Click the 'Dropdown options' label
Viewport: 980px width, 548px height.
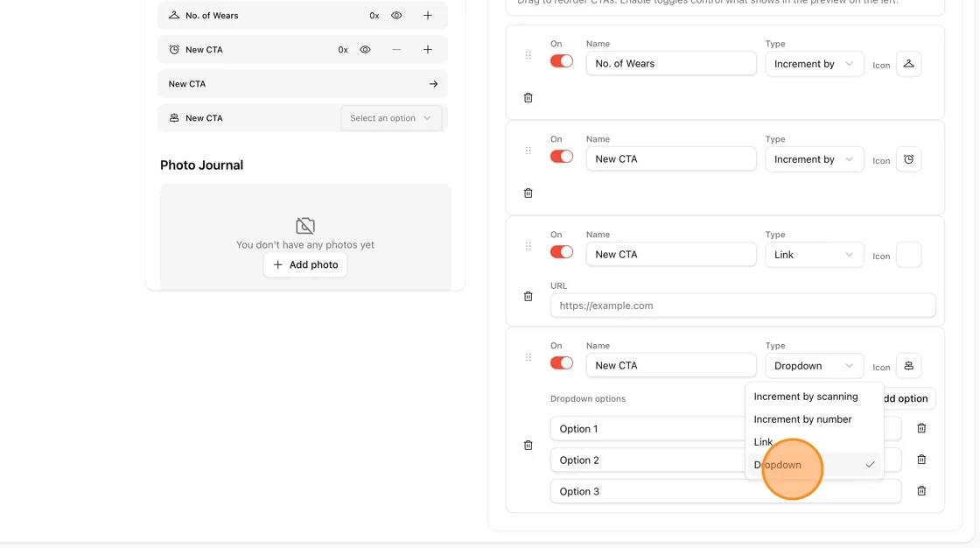tap(587, 398)
